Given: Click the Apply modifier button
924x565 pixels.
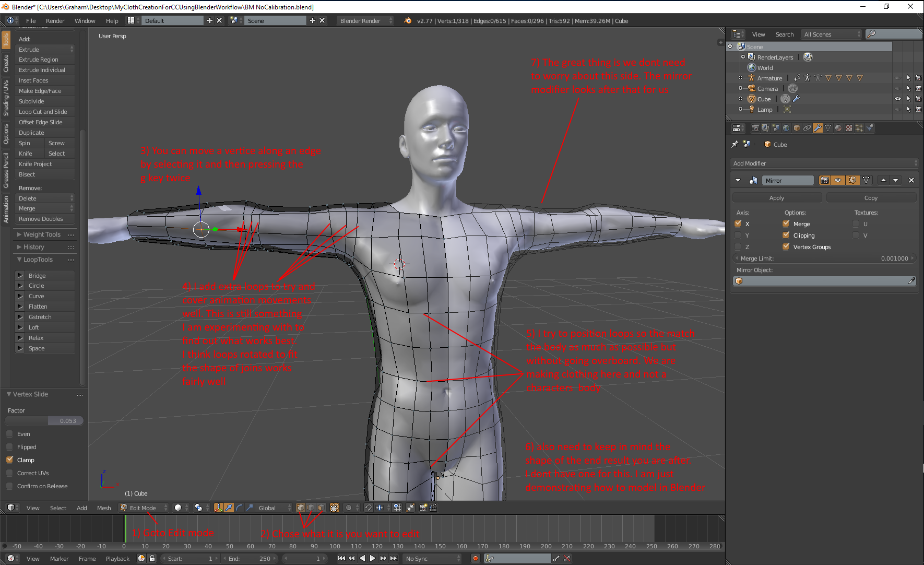Looking at the screenshot, I should tap(777, 198).
